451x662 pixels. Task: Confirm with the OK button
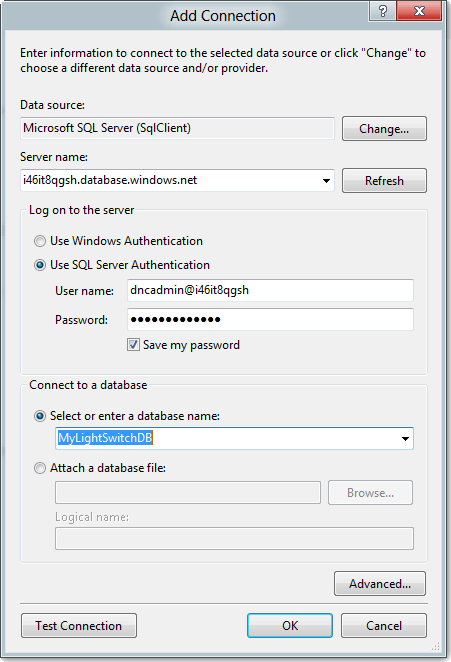coord(290,626)
